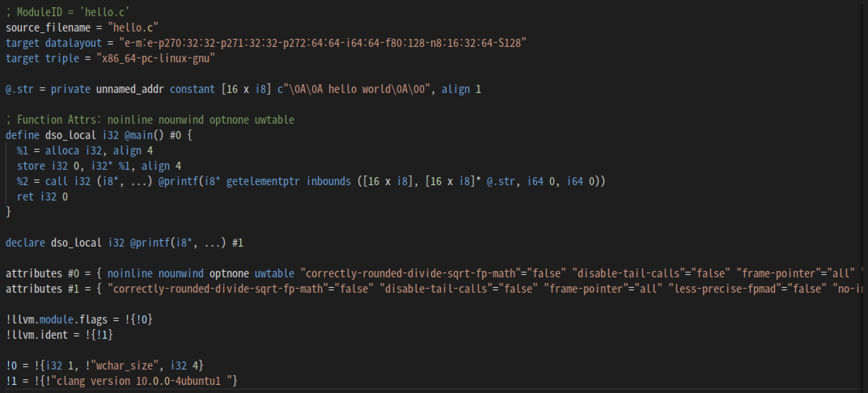The height and width of the screenshot is (393, 868).
Task: Select the "hello.c" source filename string
Action: (x=133, y=27)
